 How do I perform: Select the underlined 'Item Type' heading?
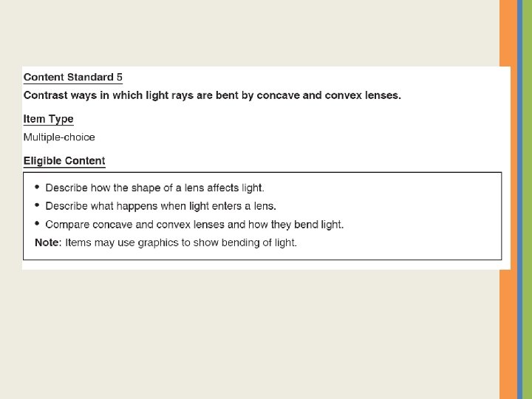tap(48, 119)
